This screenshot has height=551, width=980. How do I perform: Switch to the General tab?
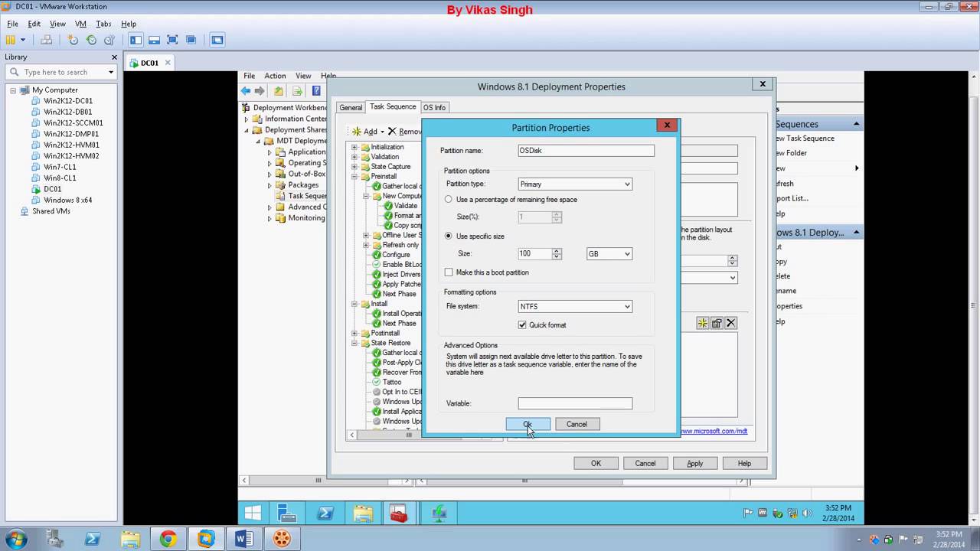(351, 108)
